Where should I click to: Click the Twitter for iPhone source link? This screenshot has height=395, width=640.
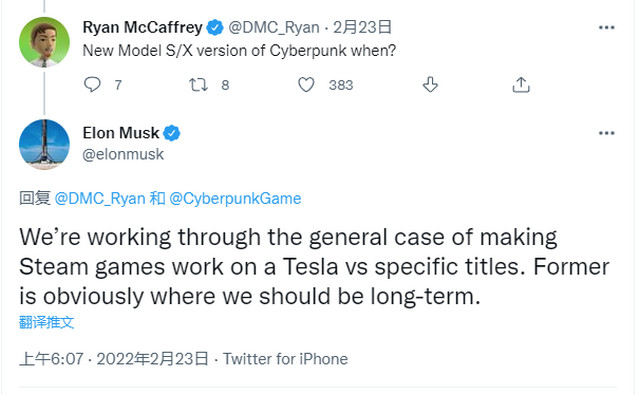[x=285, y=359]
